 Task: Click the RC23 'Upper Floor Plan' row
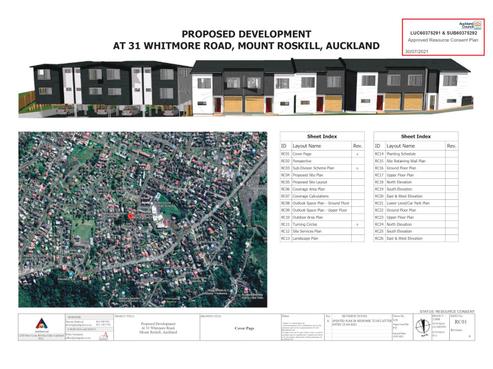416,217
